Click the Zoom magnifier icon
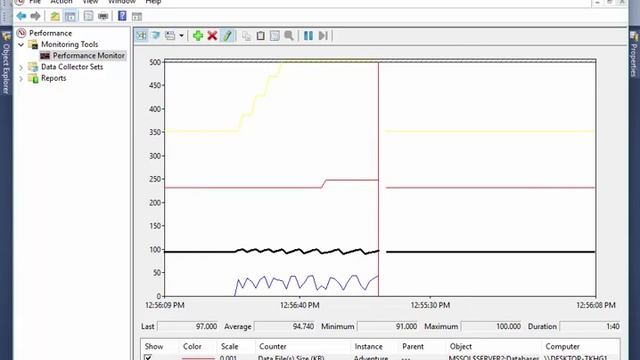Viewport: 640px width, 360px height. click(x=289, y=36)
